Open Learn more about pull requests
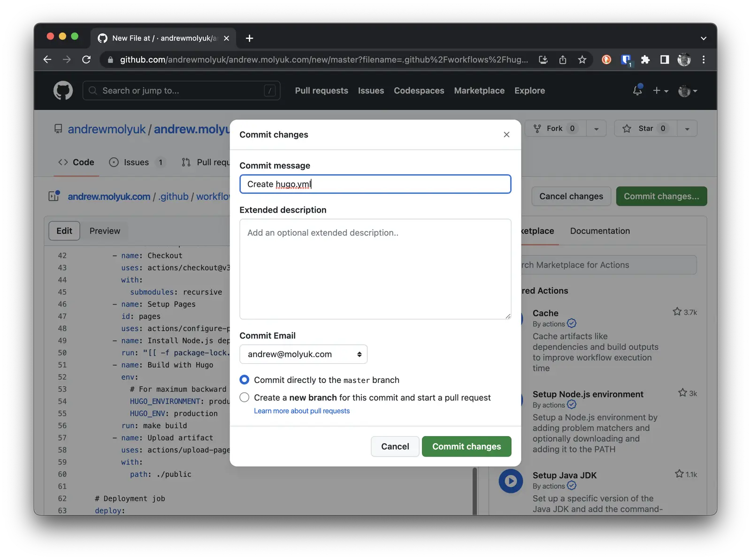 click(301, 411)
